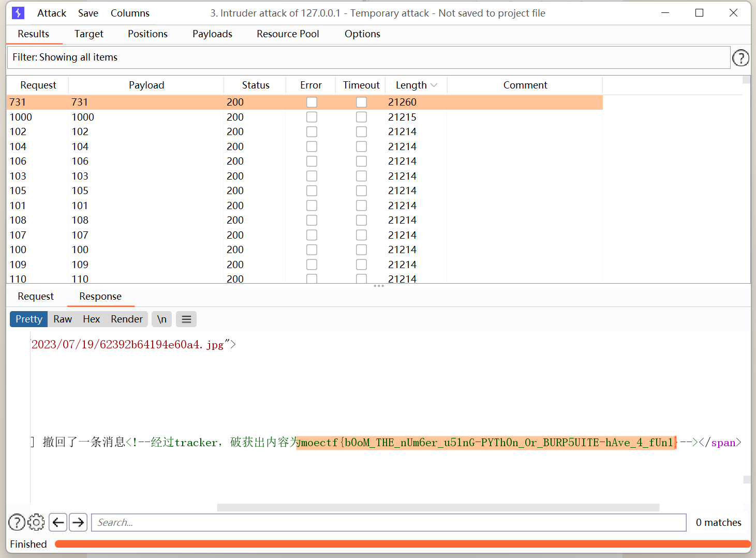Open the message editor hamburger menu
The height and width of the screenshot is (558, 756).
coord(186,319)
